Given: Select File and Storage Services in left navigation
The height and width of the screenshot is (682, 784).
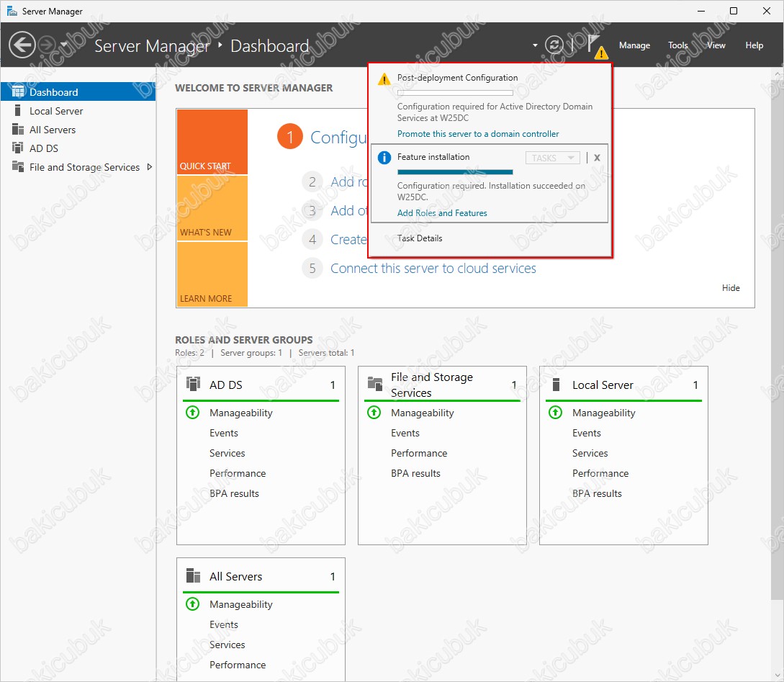Looking at the screenshot, I should tap(78, 167).
